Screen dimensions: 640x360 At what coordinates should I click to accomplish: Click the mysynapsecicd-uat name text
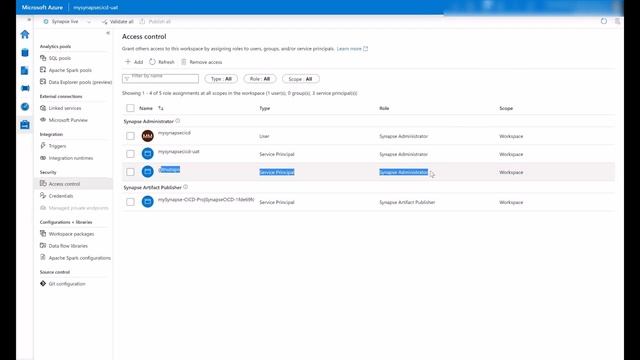[179, 151]
